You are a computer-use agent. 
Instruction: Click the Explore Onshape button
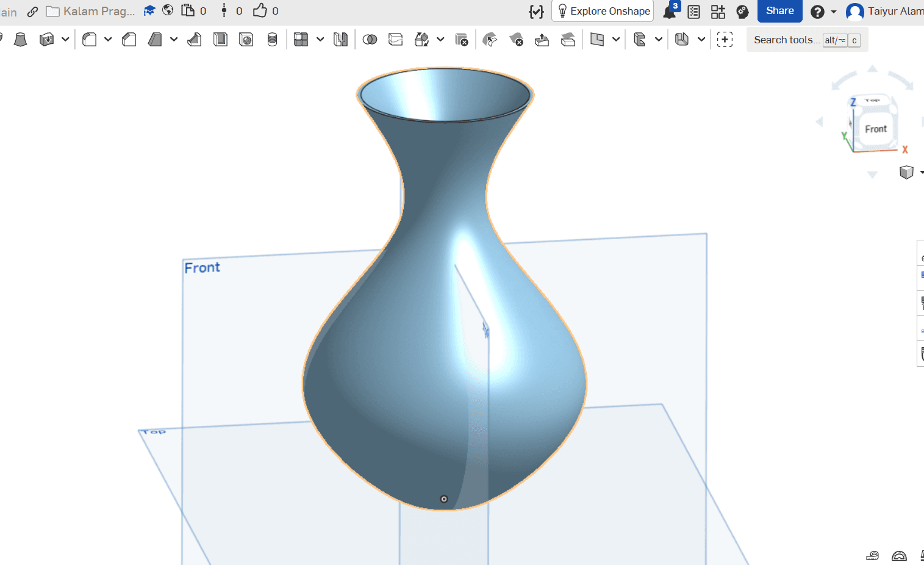(x=603, y=11)
